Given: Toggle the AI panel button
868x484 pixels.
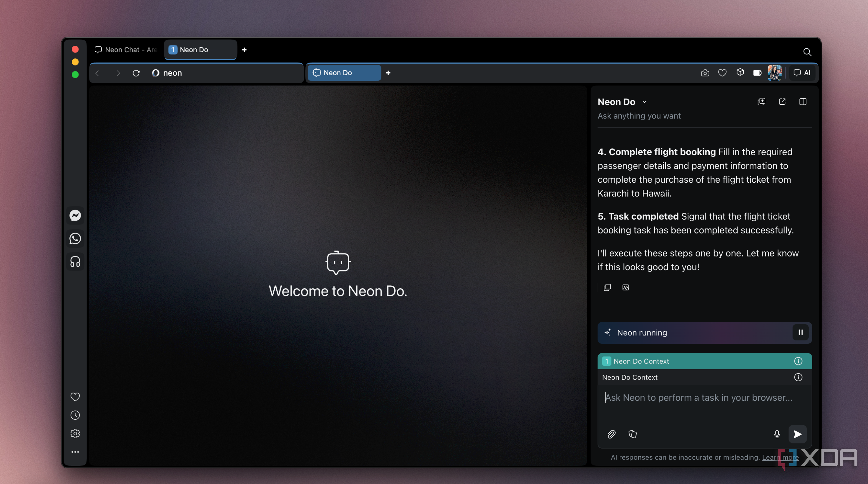Looking at the screenshot, I should (x=802, y=73).
